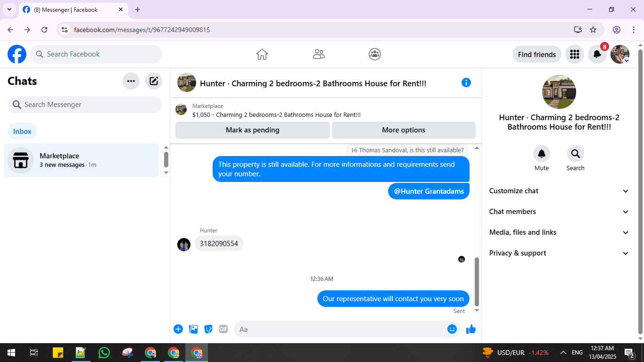
Task: Open the Marketplace chat thread
Action: (x=81, y=160)
